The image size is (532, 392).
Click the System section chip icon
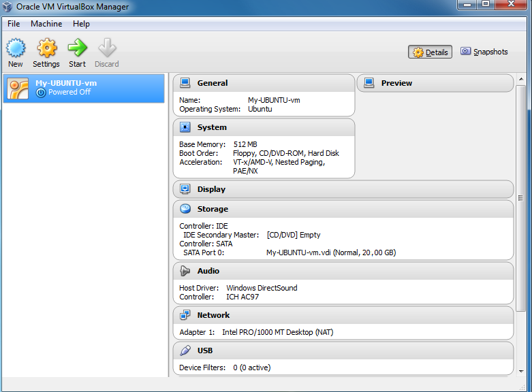[x=185, y=127]
